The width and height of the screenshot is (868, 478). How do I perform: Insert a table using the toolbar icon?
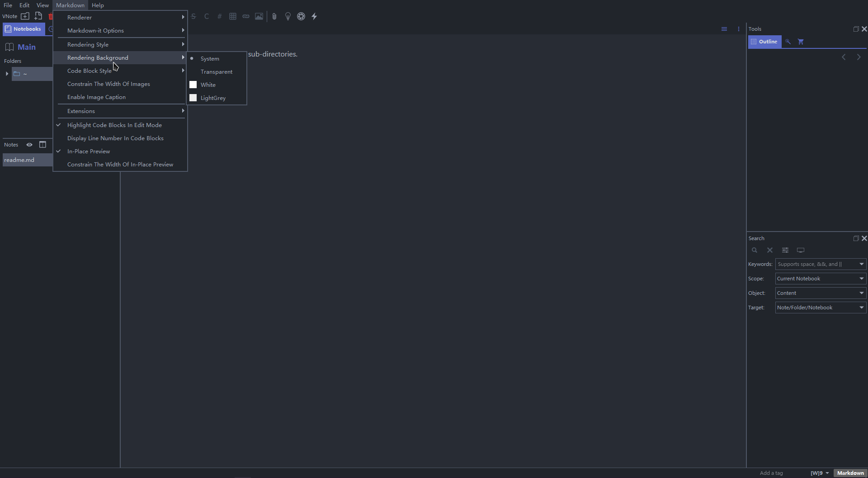(x=232, y=16)
